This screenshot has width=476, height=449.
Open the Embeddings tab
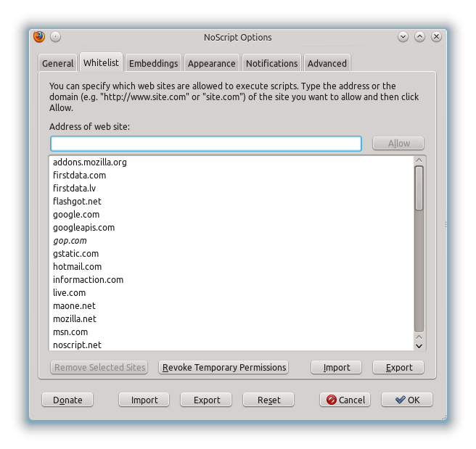pos(153,63)
